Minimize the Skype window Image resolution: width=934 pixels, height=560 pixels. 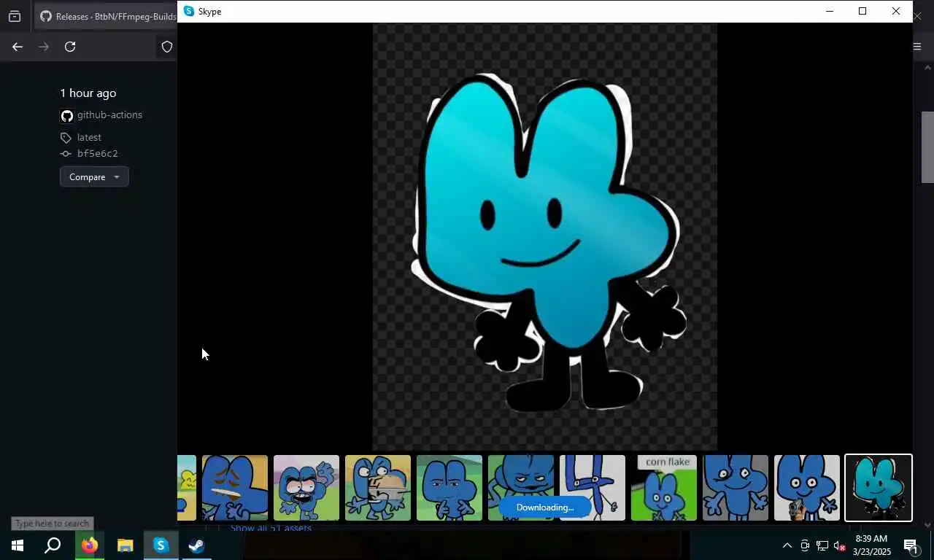830,11
